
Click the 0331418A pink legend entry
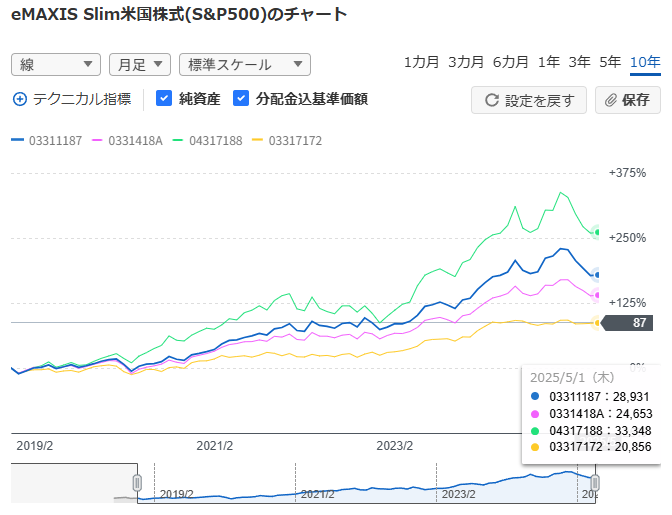point(127,141)
